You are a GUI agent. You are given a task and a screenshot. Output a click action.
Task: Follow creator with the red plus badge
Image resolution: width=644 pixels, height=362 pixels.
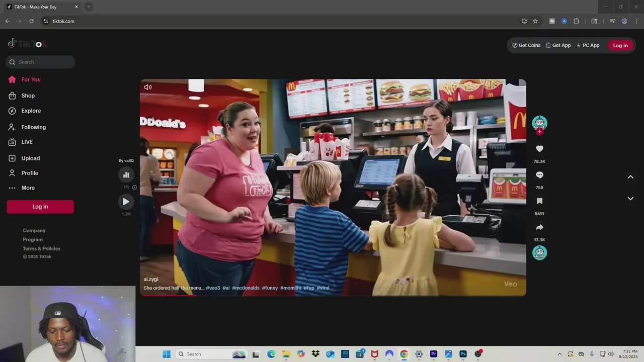539,132
